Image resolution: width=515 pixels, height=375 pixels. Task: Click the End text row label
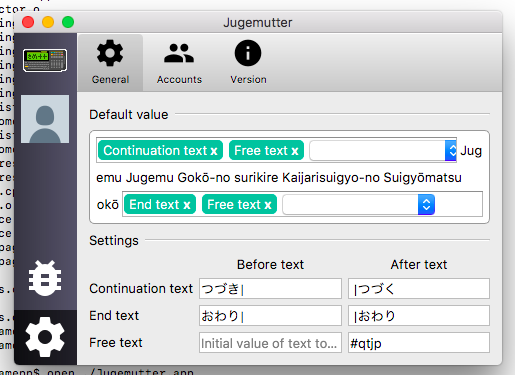click(x=114, y=316)
